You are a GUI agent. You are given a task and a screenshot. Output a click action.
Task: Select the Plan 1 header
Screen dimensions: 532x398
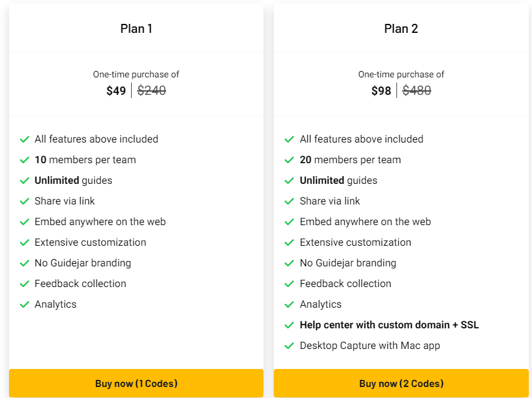136,28
